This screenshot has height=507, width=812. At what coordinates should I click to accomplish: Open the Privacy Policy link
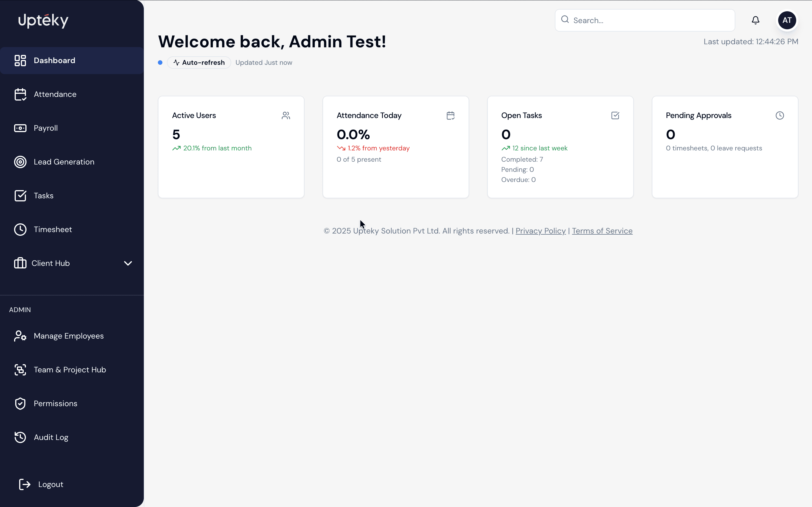540,231
